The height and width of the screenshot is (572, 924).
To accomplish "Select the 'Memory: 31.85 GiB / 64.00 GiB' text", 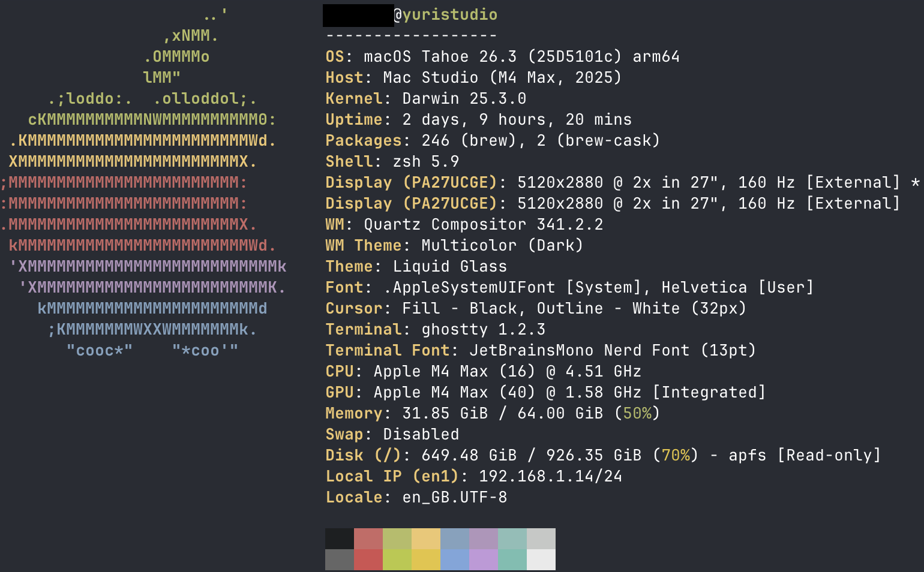I will pos(464,413).
